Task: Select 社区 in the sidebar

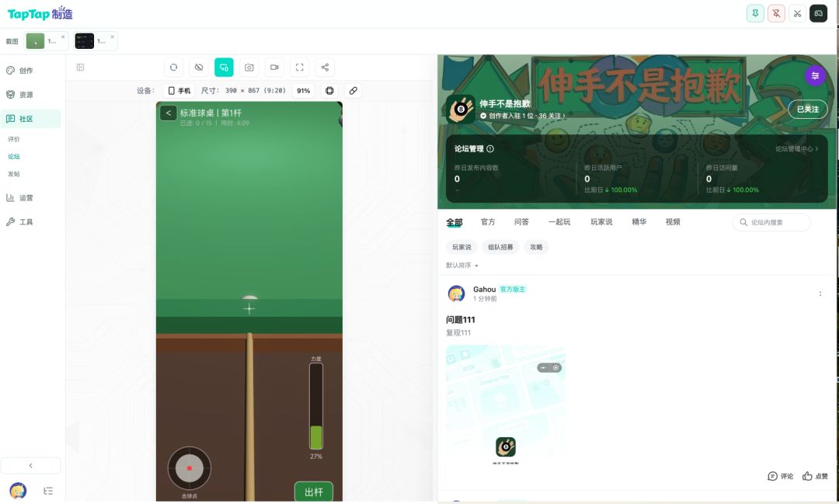Action: click(30, 119)
